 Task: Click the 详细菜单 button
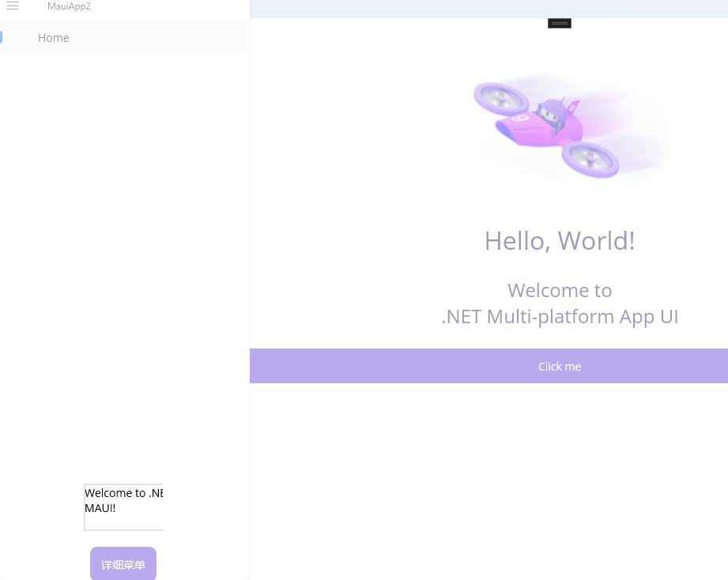coord(123,563)
